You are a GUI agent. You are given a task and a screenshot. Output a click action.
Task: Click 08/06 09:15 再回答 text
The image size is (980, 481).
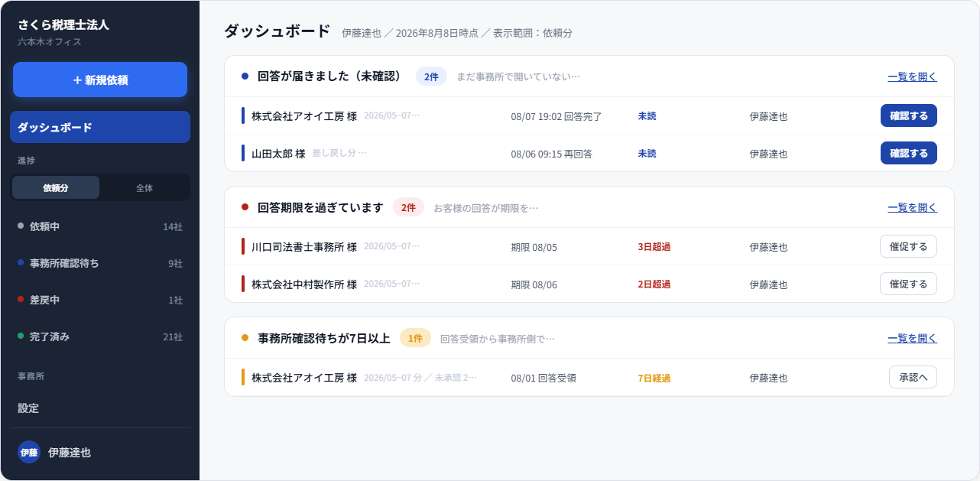[551, 154]
